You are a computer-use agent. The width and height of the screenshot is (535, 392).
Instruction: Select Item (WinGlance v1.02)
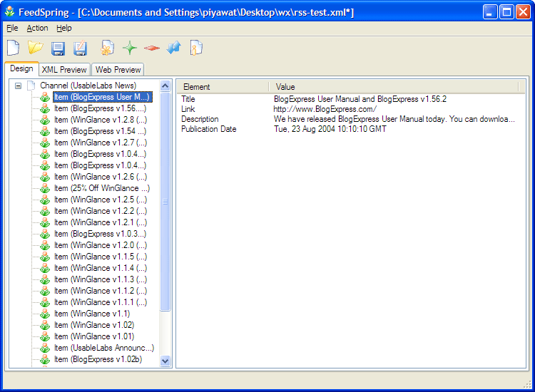pyautogui.click(x=94, y=325)
